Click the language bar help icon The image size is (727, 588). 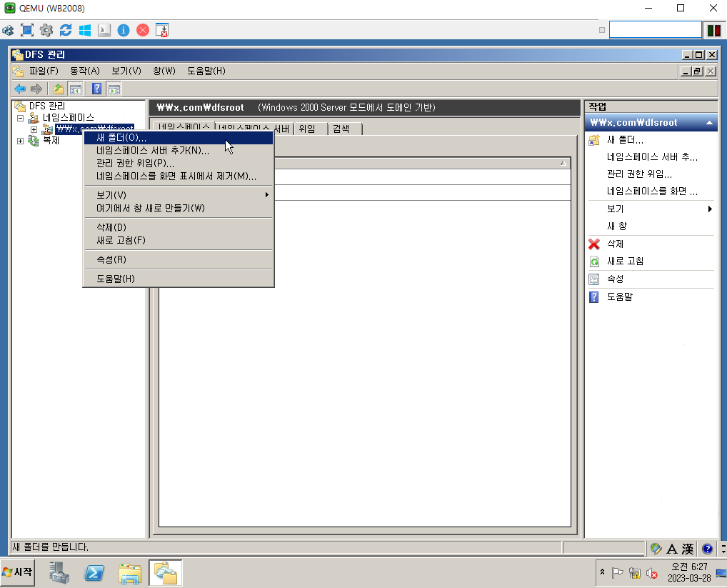coord(707,549)
